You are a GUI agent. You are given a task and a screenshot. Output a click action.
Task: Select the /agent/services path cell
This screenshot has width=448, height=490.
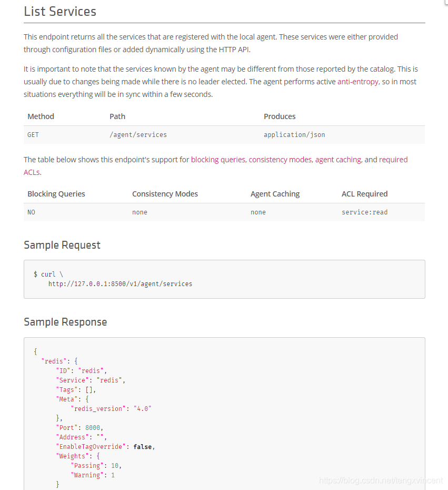[138, 135]
